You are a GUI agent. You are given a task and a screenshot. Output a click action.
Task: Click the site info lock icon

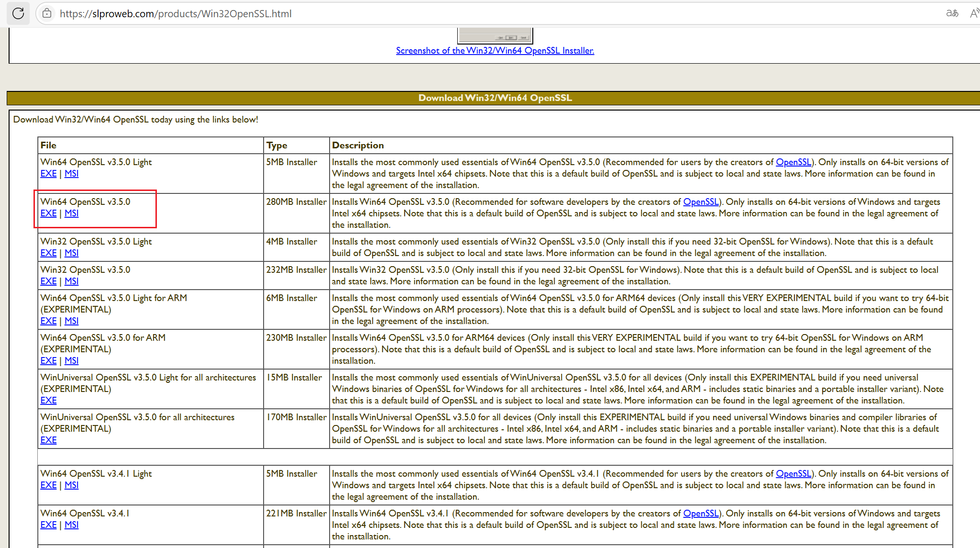click(47, 13)
